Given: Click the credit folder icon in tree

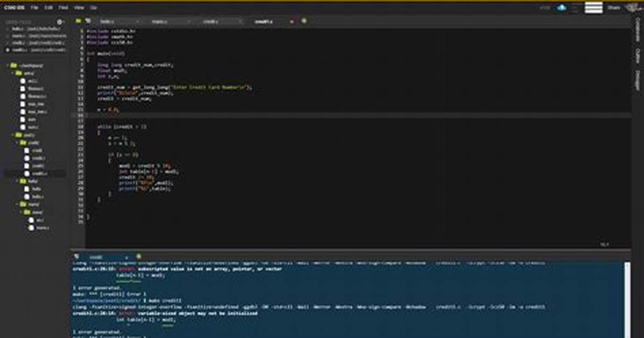Looking at the screenshot, I should [x=23, y=143].
